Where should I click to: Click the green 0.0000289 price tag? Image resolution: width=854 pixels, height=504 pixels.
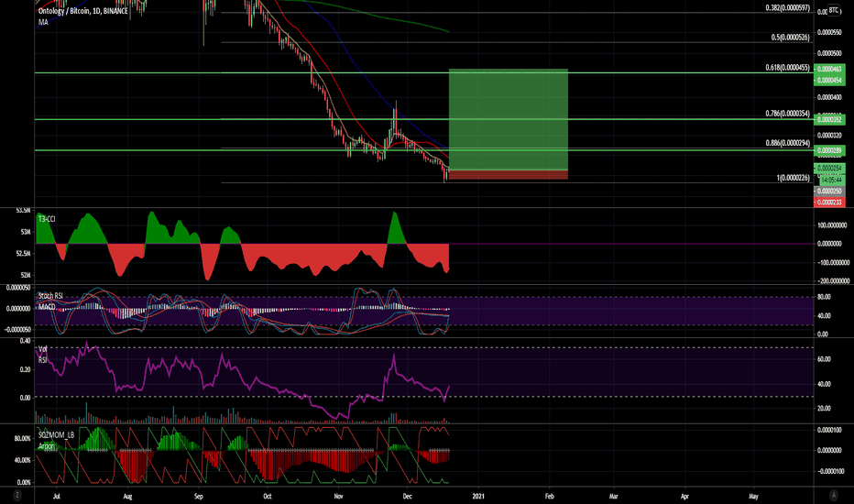click(829, 150)
